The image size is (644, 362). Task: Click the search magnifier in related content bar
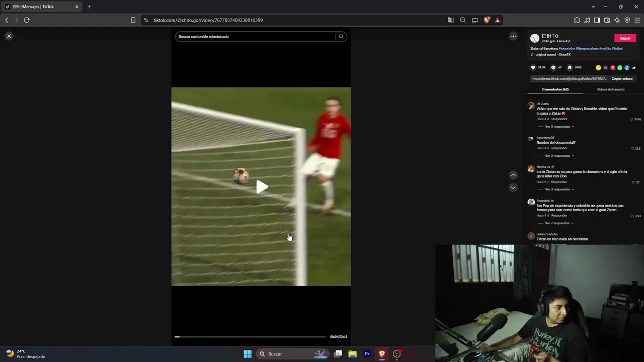[341, 37]
